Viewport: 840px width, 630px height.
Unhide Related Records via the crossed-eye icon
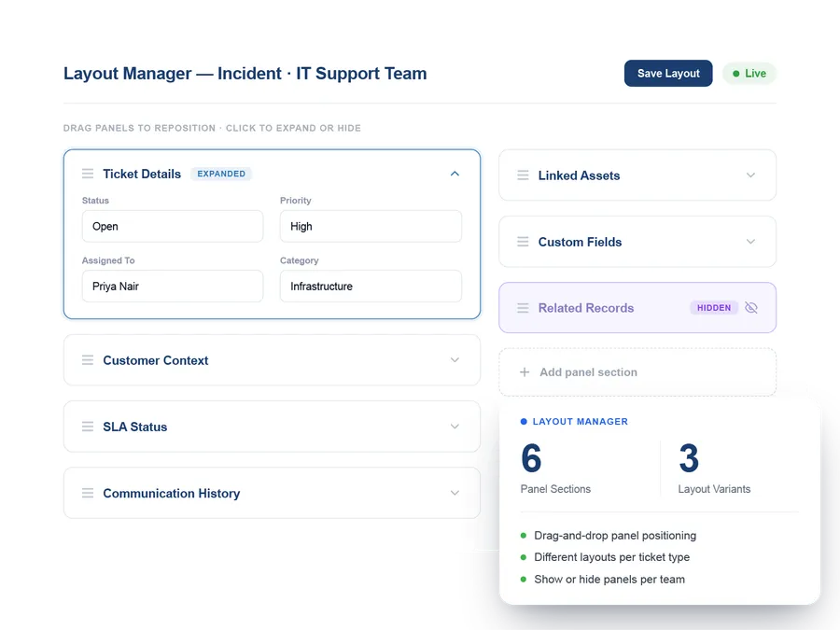751,307
